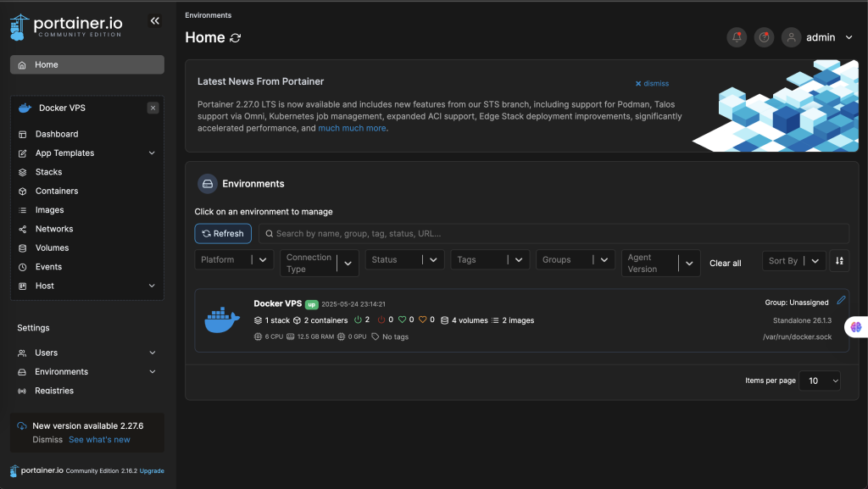This screenshot has width=868, height=489.
Task: Open the help icon next to the bell
Action: (764, 37)
